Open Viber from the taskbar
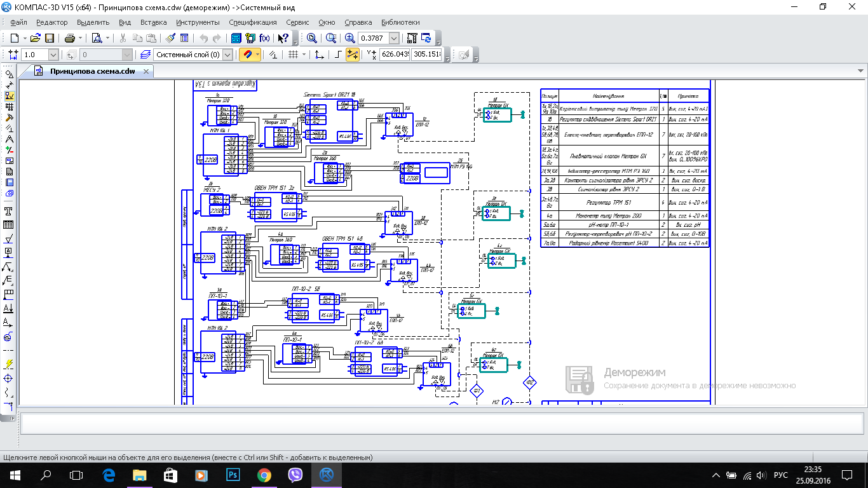Image resolution: width=868 pixels, height=488 pixels. tap(295, 475)
